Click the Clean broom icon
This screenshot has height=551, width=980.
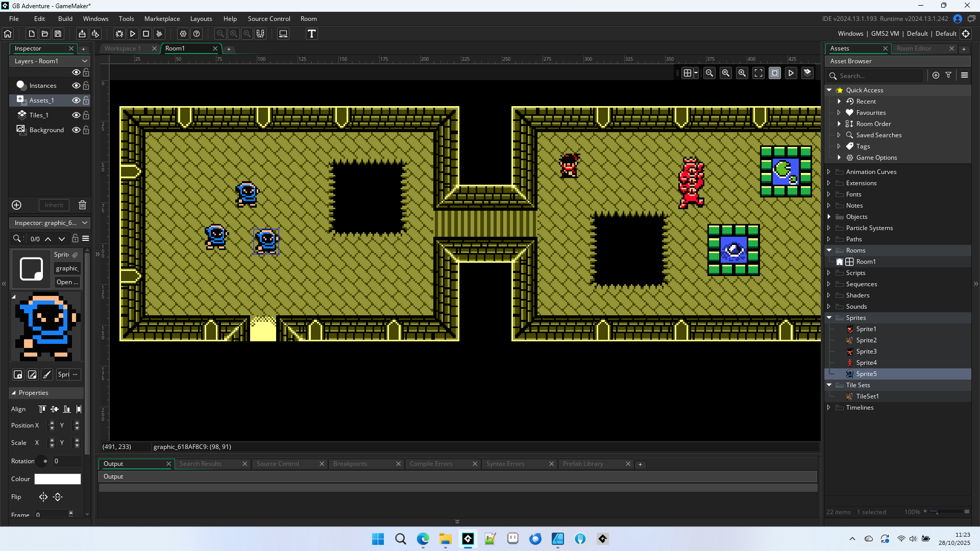(159, 34)
